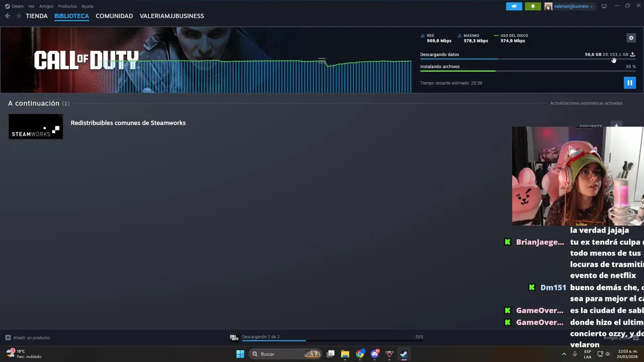This screenshot has height=362, width=644.
Task: Select Redistribuibles comunes de Steamworks entry
Action: tap(128, 123)
